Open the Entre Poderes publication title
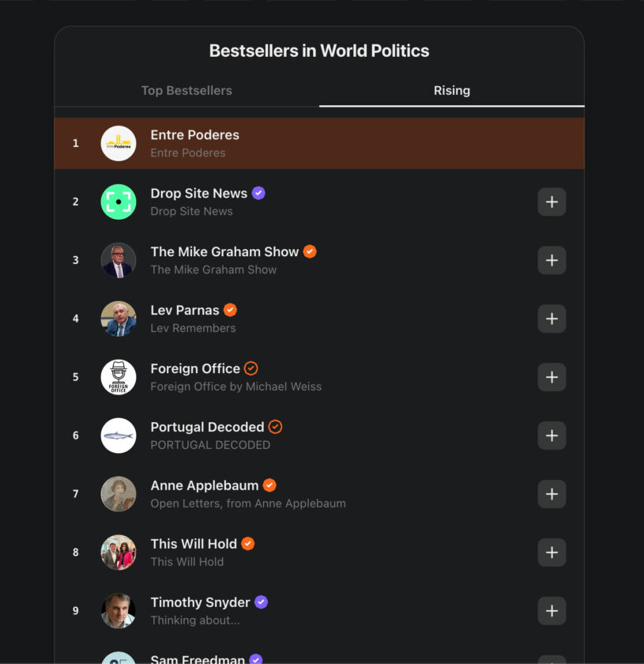Viewport: 644px width, 664px height. [x=194, y=135]
